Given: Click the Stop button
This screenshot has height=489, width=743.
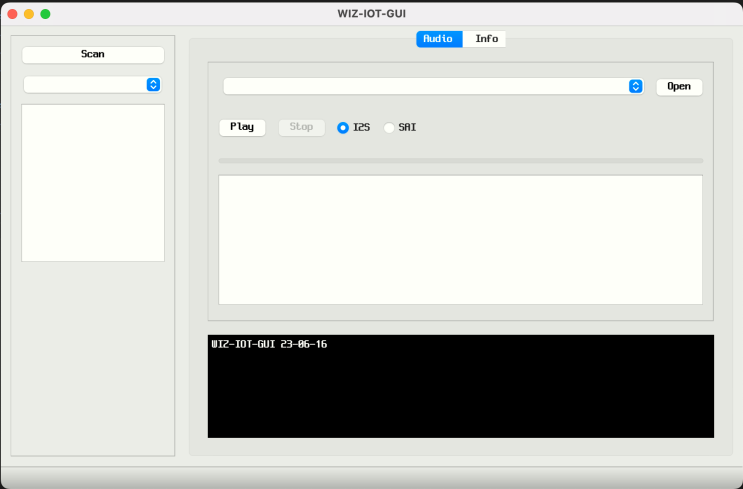Looking at the screenshot, I should (301, 127).
